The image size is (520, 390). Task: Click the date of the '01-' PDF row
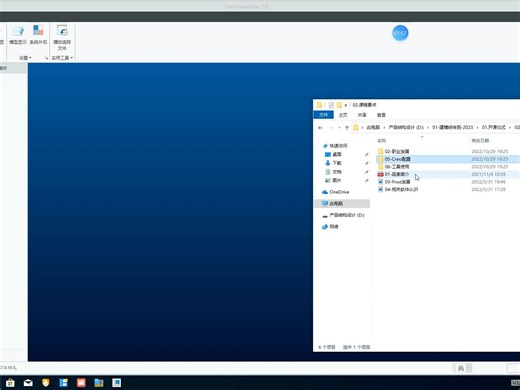coord(488,174)
